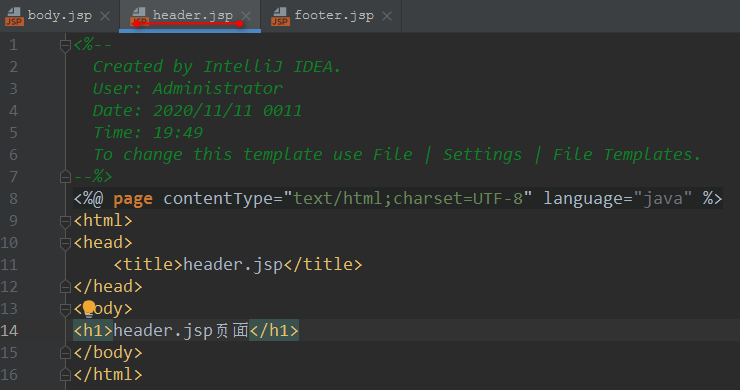Click the fold end marker beside </head>
The image size is (740, 390).
point(66,287)
